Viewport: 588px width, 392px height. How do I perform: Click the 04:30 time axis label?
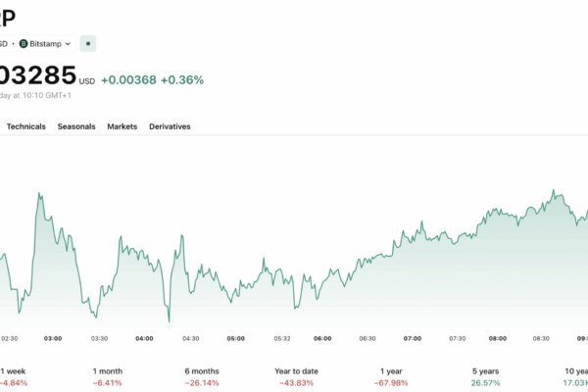(191, 338)
